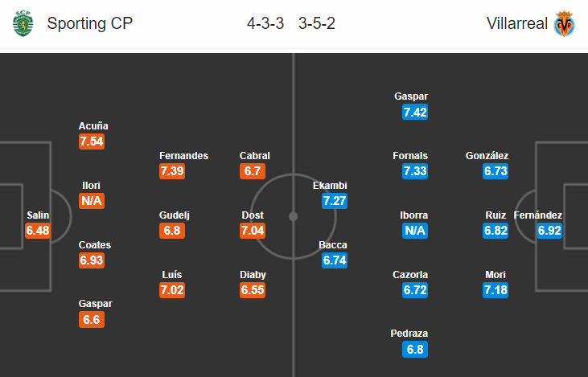Click Salin's 6.48 goalkeeper rating
588x377 pixels.
[38, 231]
